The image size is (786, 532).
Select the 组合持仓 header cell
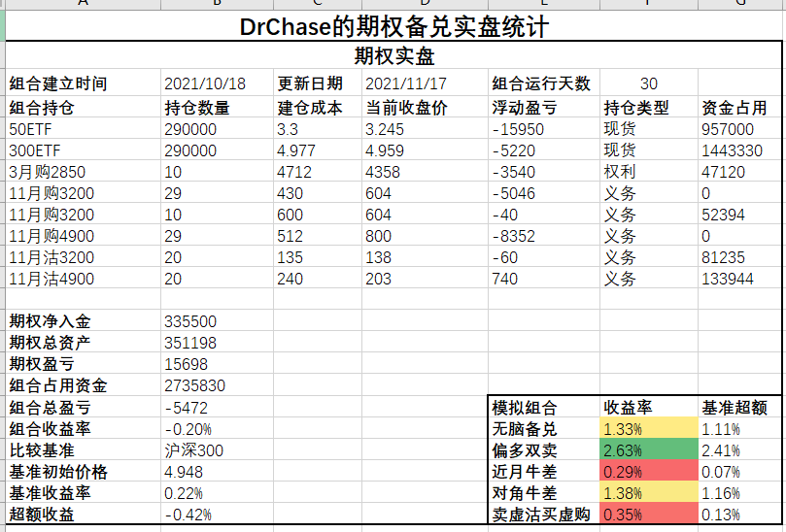[84, 107]
